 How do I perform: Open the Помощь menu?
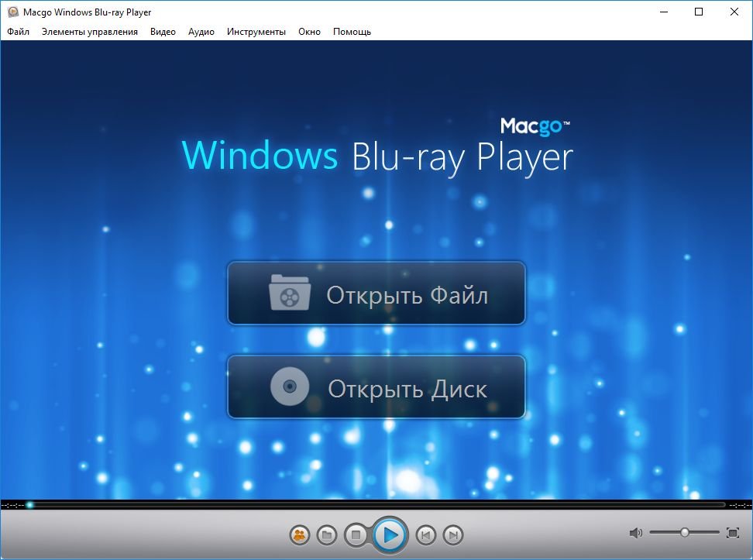[x=352, y=32]
